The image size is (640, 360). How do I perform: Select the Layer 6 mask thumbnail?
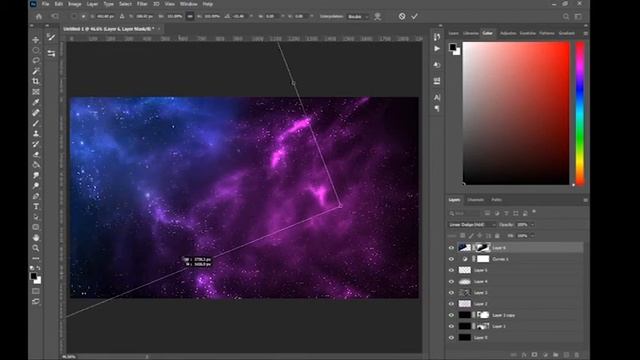pos(483,248)
